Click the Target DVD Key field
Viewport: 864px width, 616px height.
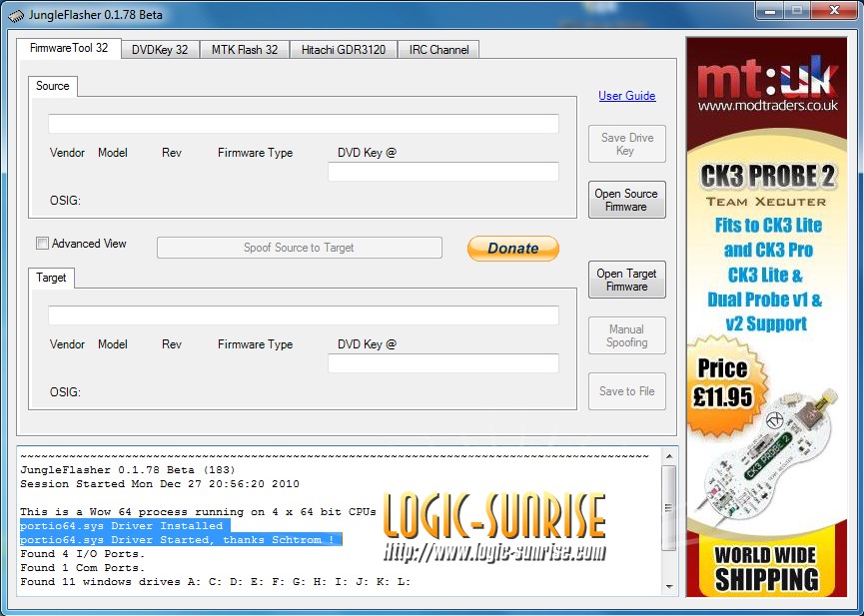(443, 363)
